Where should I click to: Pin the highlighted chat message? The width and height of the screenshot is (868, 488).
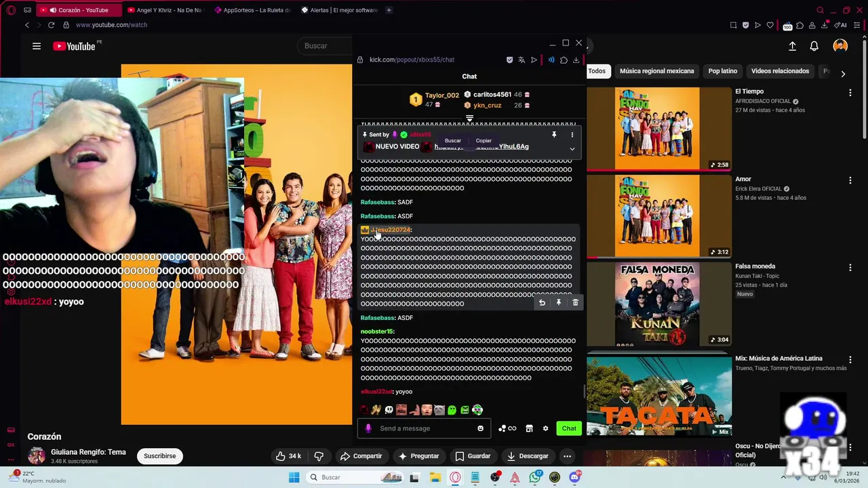coord(559,303)
